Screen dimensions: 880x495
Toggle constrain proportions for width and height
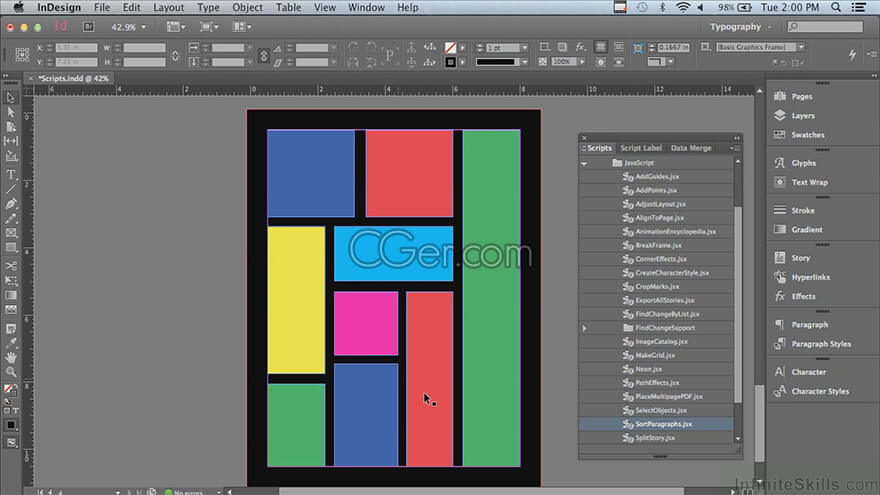[x=175, y=55]
